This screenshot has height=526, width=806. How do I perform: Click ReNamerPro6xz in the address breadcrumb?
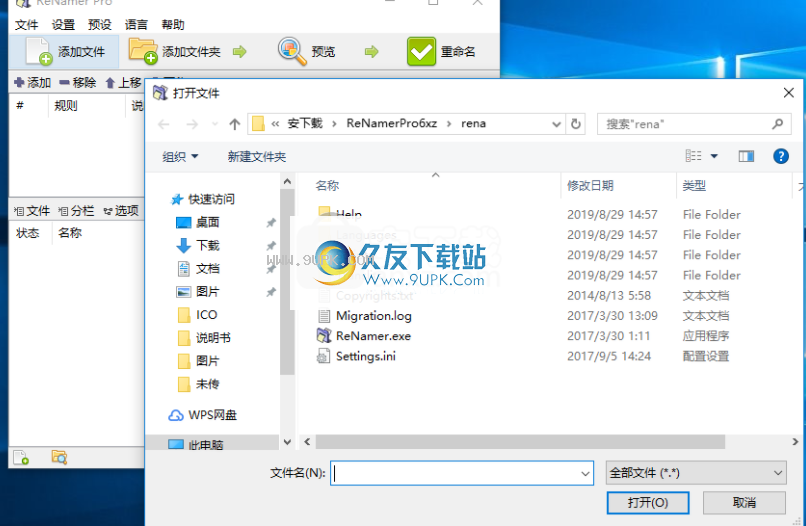pyautogui.click(x=392, y=123)
